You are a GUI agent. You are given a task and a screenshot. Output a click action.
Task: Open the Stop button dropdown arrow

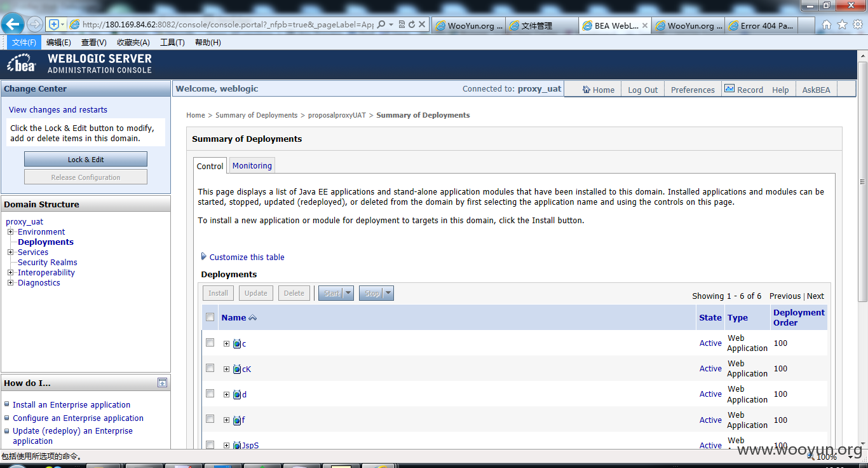click(388, 293)
